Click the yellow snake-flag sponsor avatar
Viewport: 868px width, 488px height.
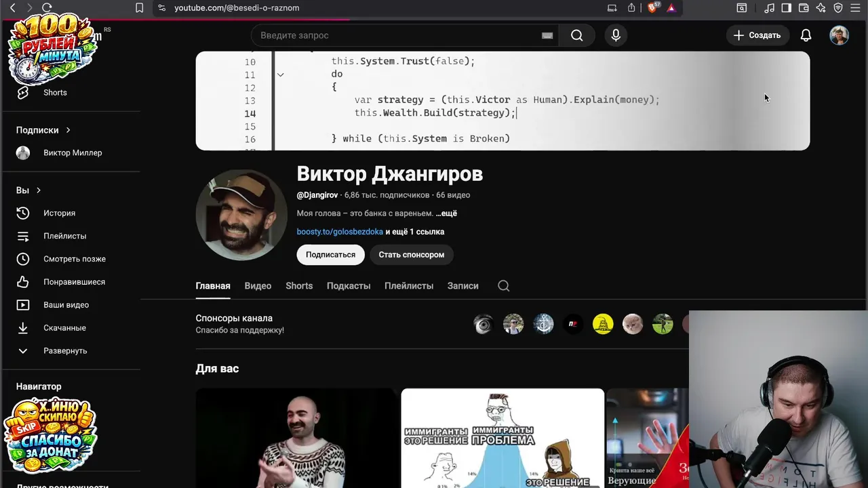point(603,325)
